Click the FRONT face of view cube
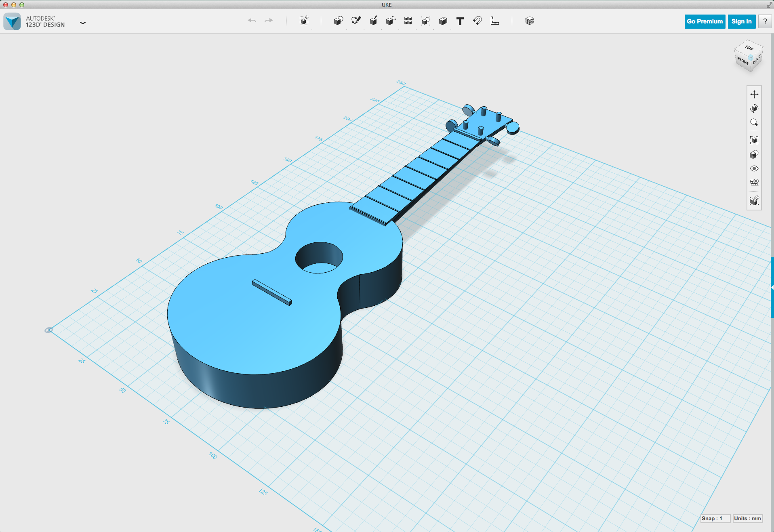The width and height of the screenshot is (774, 532). pyautogui.click(x=743, y=61)
